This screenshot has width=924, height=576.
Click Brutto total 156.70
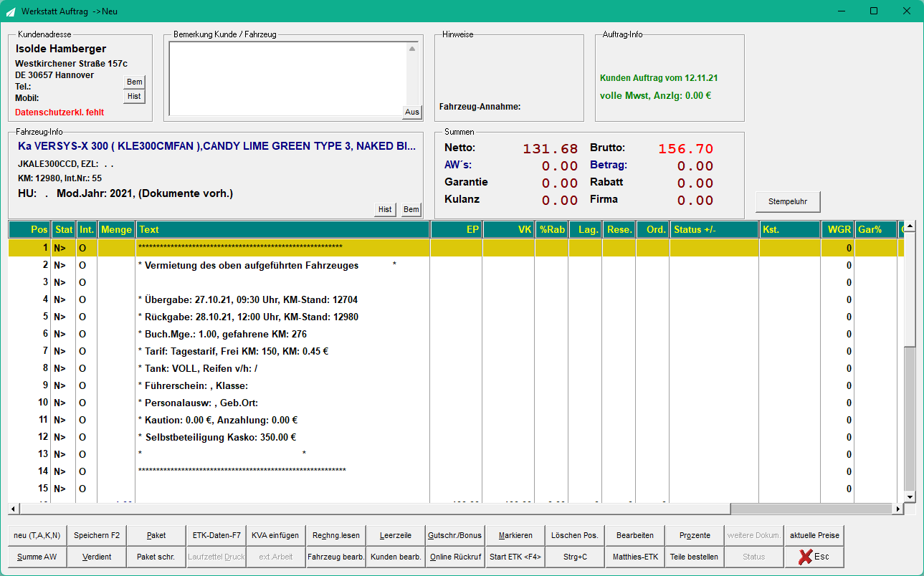click(686, 149)
